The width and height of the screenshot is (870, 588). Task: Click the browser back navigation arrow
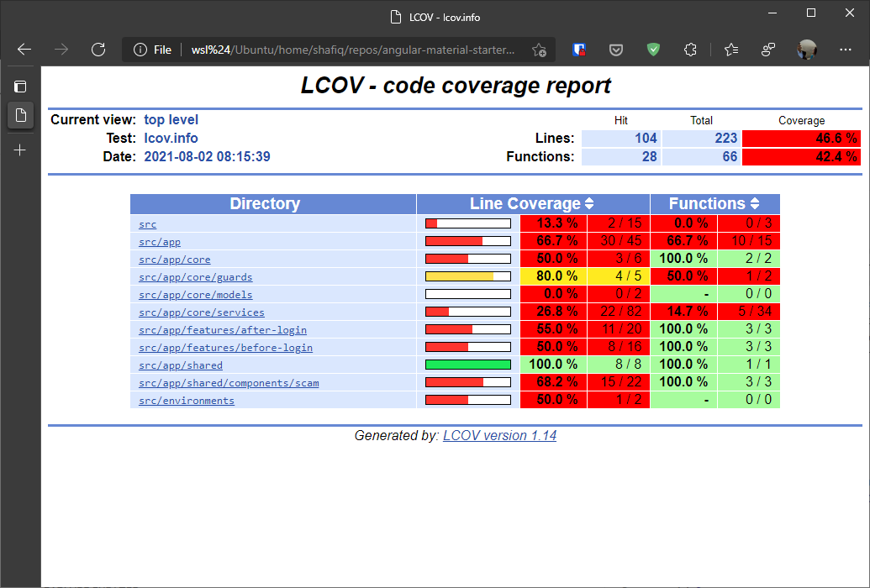tap(24, 49)
